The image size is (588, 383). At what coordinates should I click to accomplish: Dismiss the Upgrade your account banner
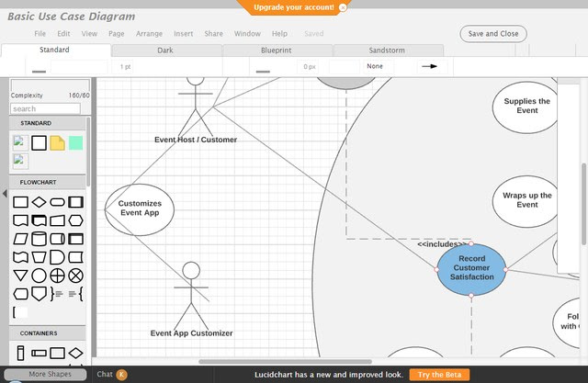(x=343, y=7)
